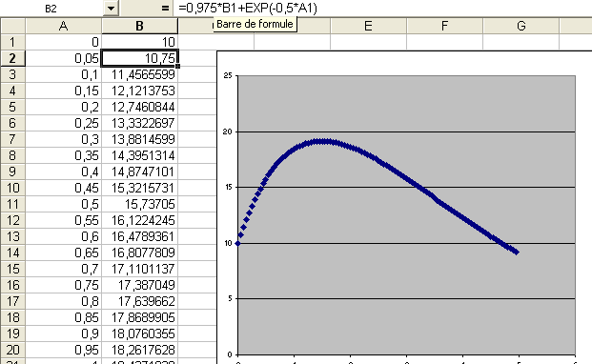Screen dimensions: 592x364
Task: Select row 15 header
Action: pos(12,269)
